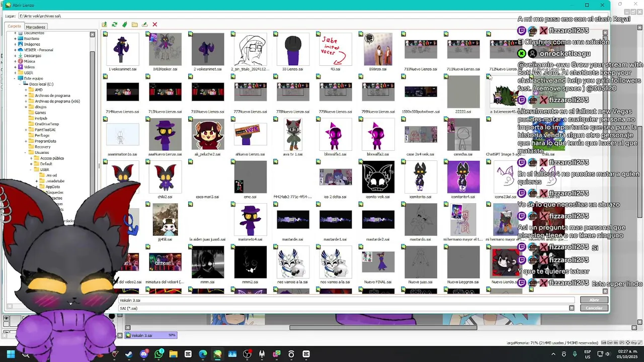The image size is (644, 362).
Task: Open the Windows Start menu
Action: pyautogui.click(x=11, y=354)
